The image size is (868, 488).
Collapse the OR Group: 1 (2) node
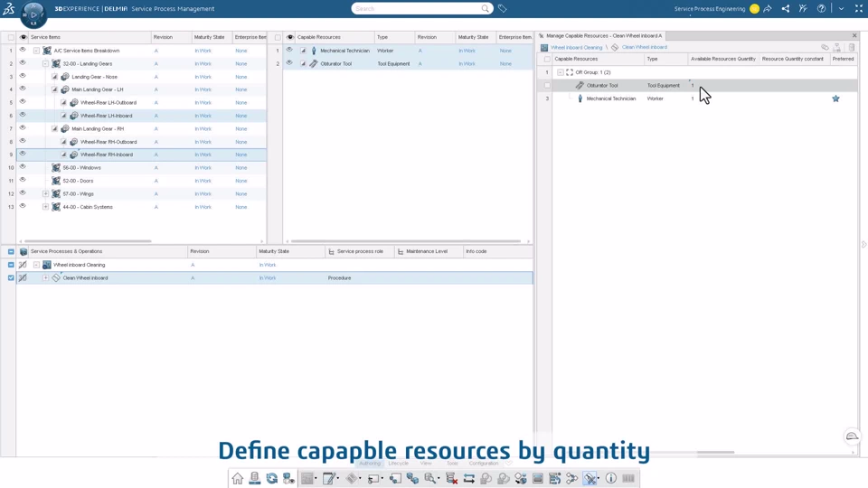pyautogui.click(x=561, y=72)
